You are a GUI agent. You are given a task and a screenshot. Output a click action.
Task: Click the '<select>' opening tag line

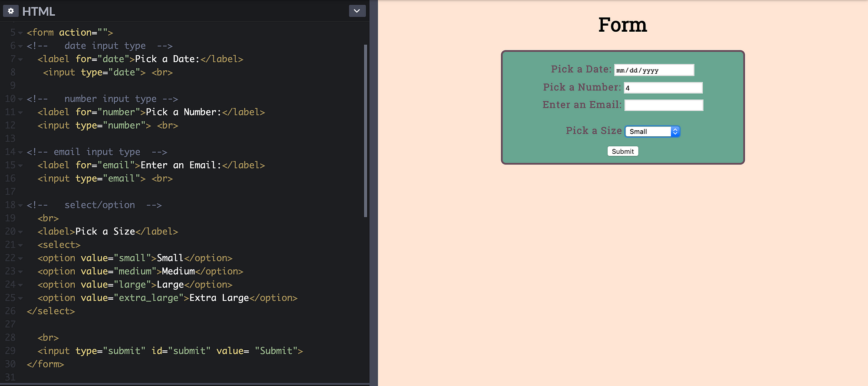click(59, 245)
